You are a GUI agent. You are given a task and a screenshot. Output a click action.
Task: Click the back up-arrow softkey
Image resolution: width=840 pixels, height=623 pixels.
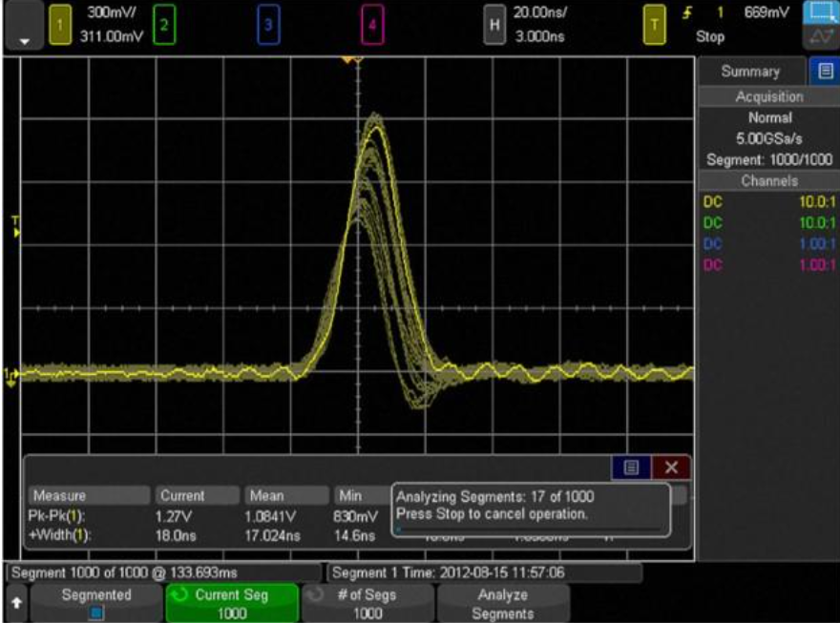(x=16, y=603)
